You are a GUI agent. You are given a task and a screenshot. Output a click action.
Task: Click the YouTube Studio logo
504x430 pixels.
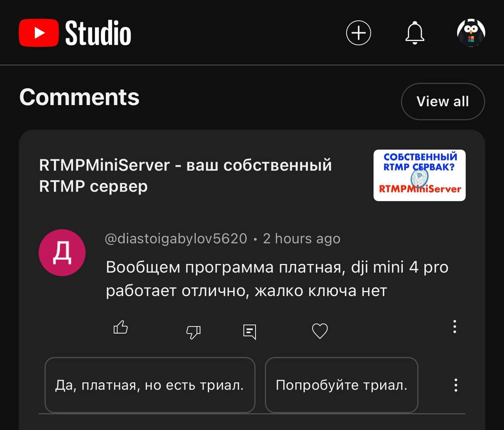click(75, 33)
